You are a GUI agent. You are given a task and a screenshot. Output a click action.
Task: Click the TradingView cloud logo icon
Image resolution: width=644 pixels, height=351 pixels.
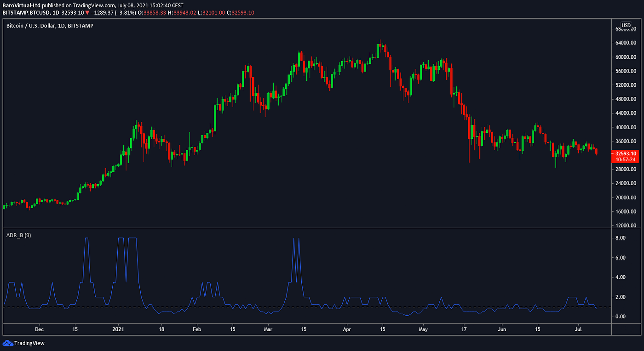[x=8, y=343]
